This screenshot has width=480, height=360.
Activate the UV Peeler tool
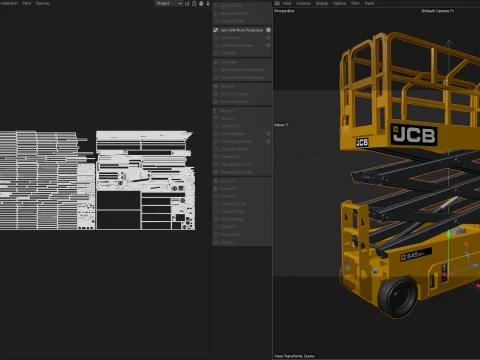(x=242, y=62)
